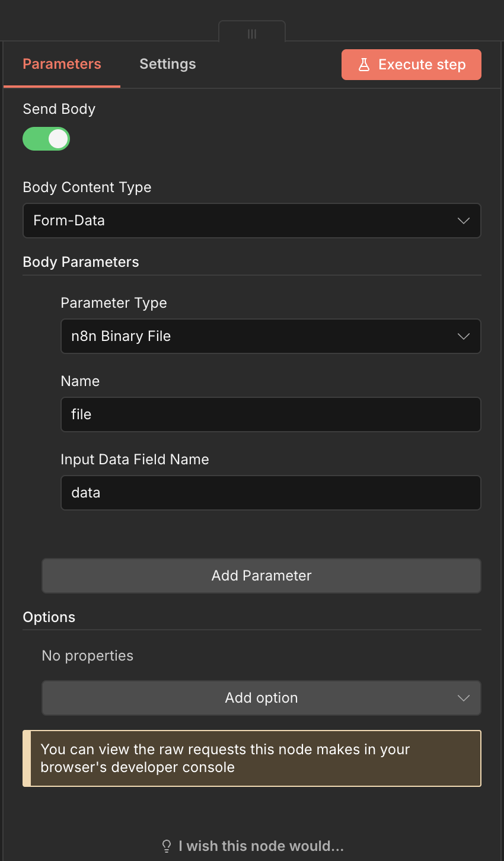Screen dimensions: 504x861
Task: Click the raw requests info callout
Action: point(252,758)
